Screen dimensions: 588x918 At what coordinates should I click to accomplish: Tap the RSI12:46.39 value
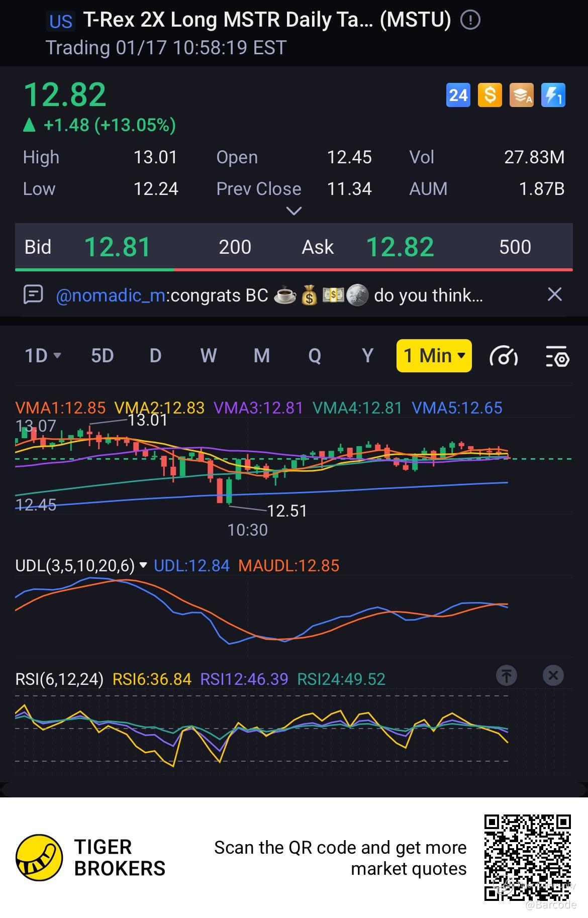pyautogui.click(x=244, y=679)
